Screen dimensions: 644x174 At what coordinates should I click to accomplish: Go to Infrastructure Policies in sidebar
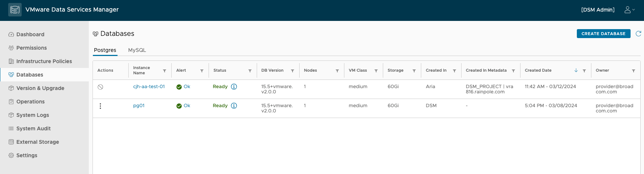(x=44, y=61)
